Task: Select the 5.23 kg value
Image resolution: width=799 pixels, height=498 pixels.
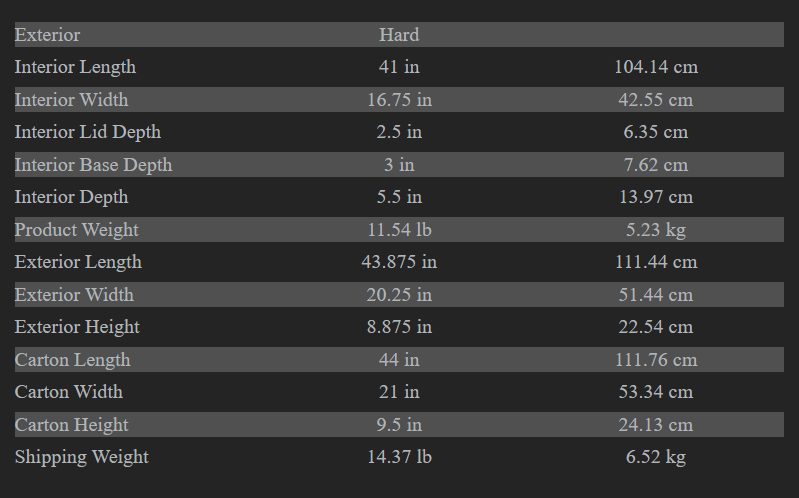Action: [656, 230]
